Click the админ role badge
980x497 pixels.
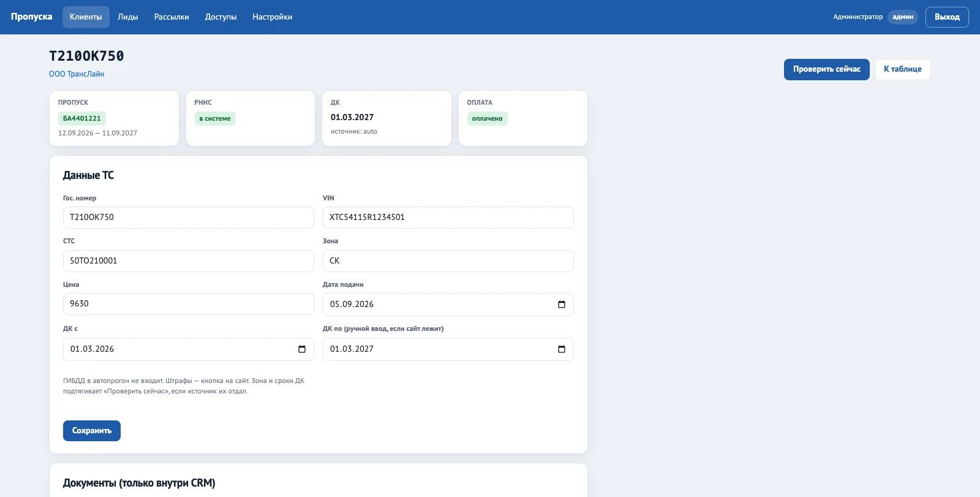[903, 17]
